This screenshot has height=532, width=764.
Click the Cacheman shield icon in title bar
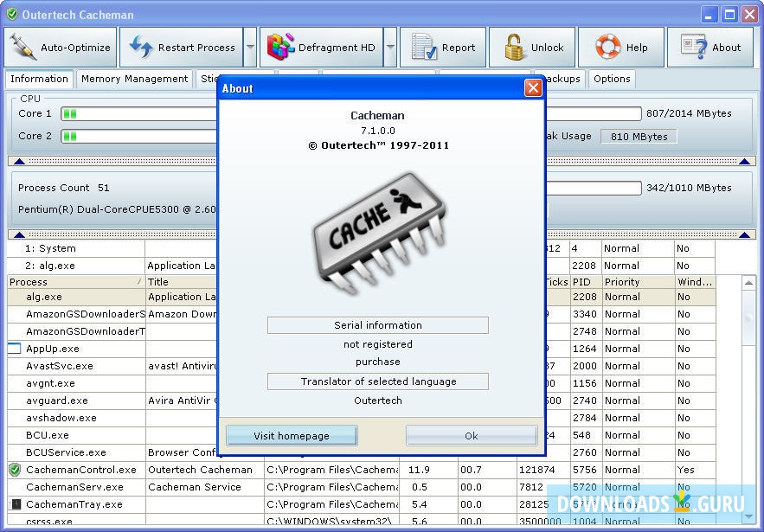12,14
